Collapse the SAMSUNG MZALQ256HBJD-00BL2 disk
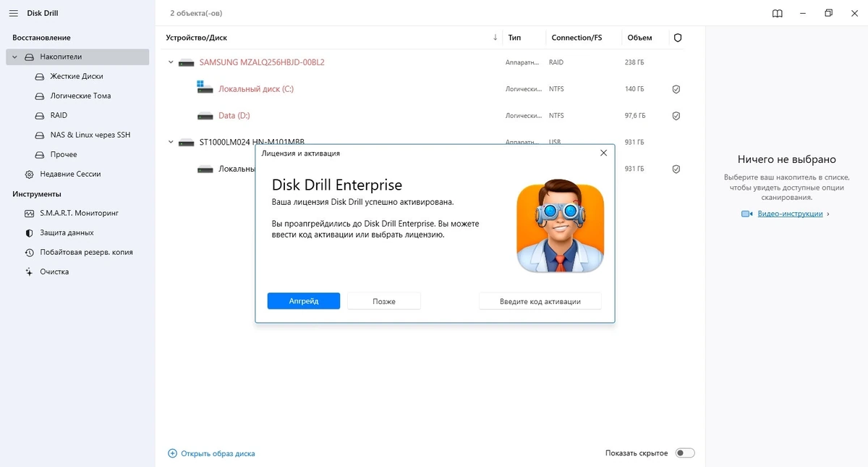The height and width of the screenshot is (467, 868). coord(171,62)
